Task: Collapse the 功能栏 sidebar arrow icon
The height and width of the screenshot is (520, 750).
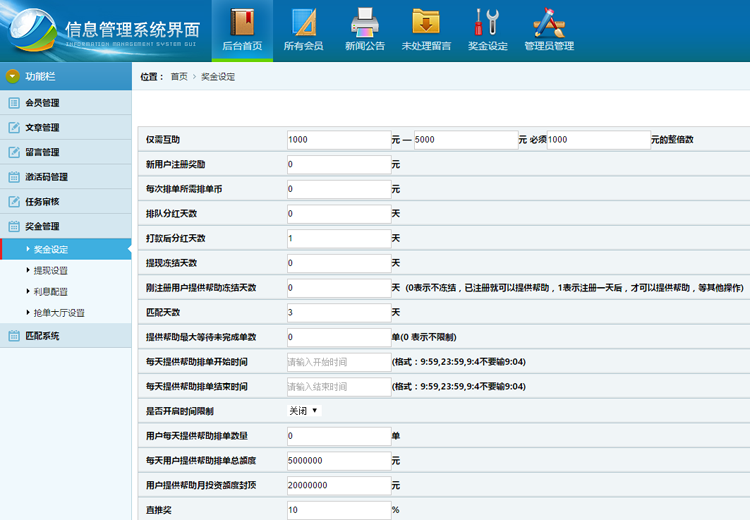Action: [13, 76]
